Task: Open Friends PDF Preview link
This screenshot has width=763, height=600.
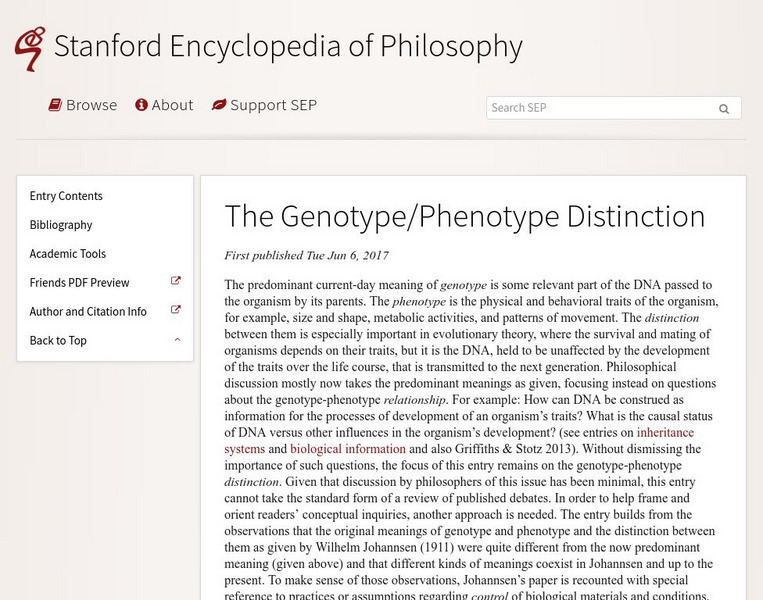Action: [x=79, y=283]
